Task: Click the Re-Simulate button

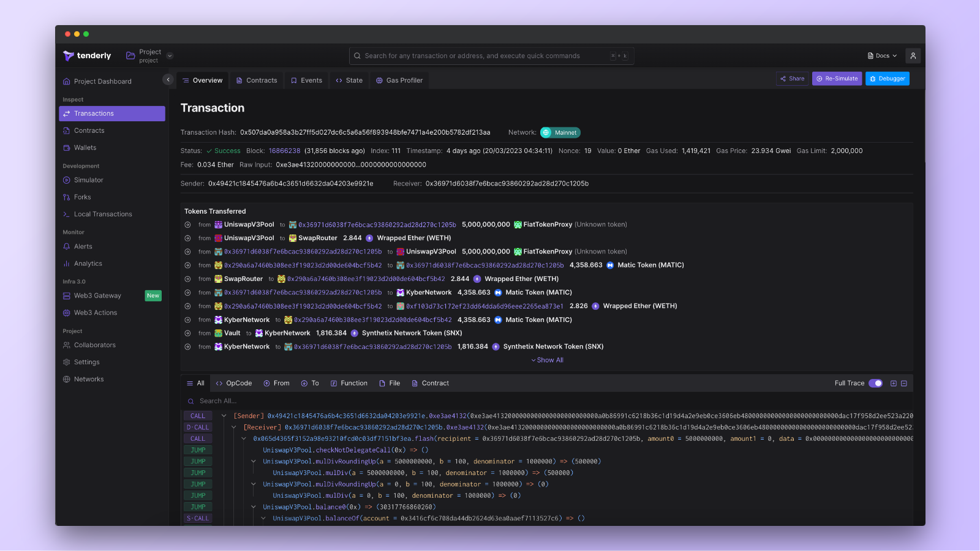Action: point(837,78)
